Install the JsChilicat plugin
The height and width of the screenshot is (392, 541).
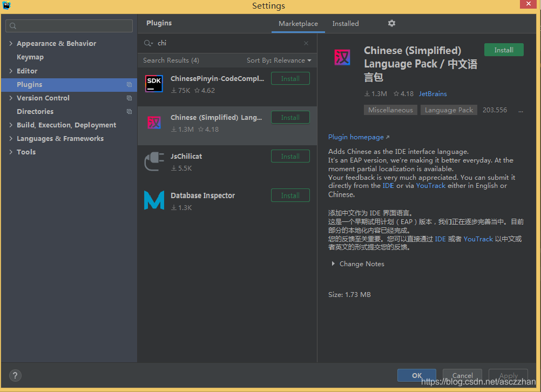click(290, 157)
